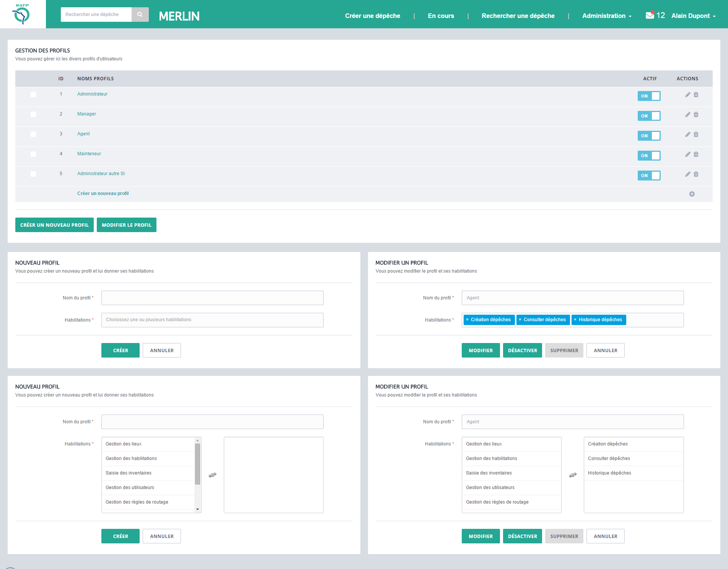The height and width of the screenshot is (569, 728).
Task: Remove the Création dépêches habilitation tag
Action: coord(467,320)
